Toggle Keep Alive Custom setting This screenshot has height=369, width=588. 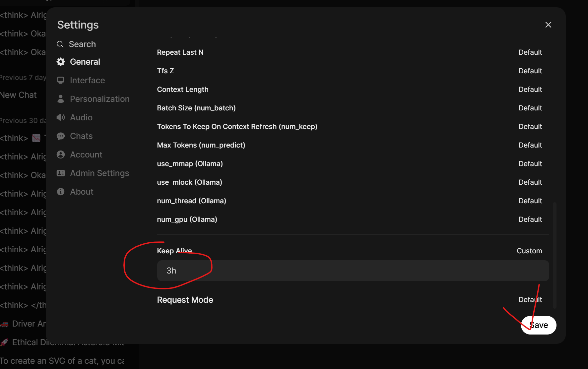[529, 251]
